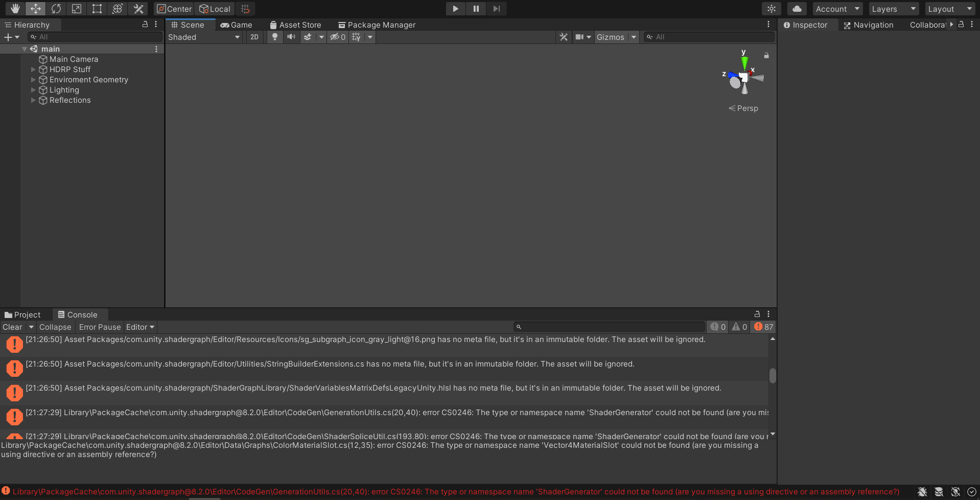Screen dimensions: 980x500
Task: Expand the HDRP Stuff object
Action: (33, 70)
